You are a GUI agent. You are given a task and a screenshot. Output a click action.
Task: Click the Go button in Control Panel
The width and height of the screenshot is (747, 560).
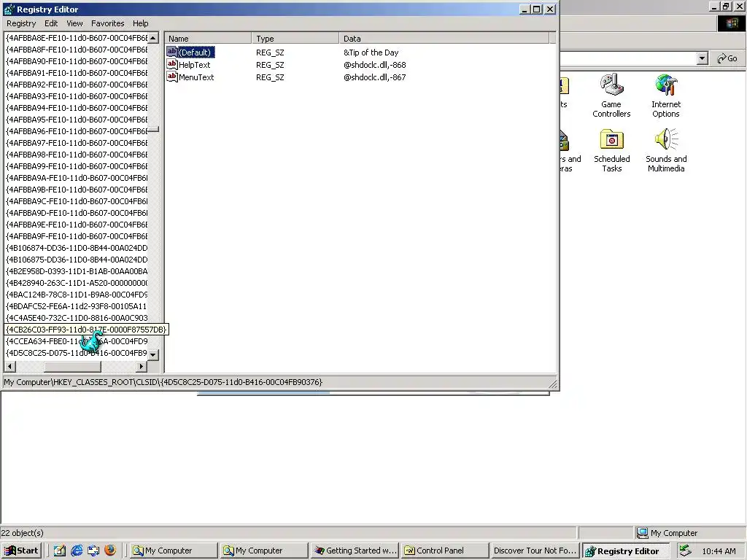coord(727,58)
